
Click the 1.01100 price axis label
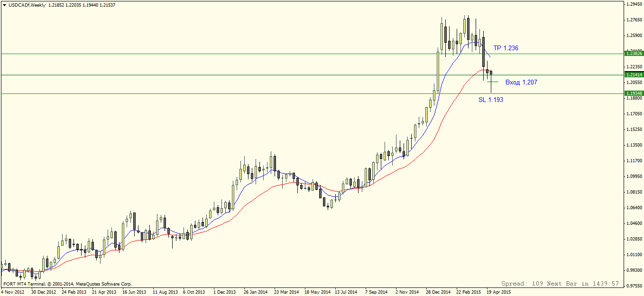(635, 255)
